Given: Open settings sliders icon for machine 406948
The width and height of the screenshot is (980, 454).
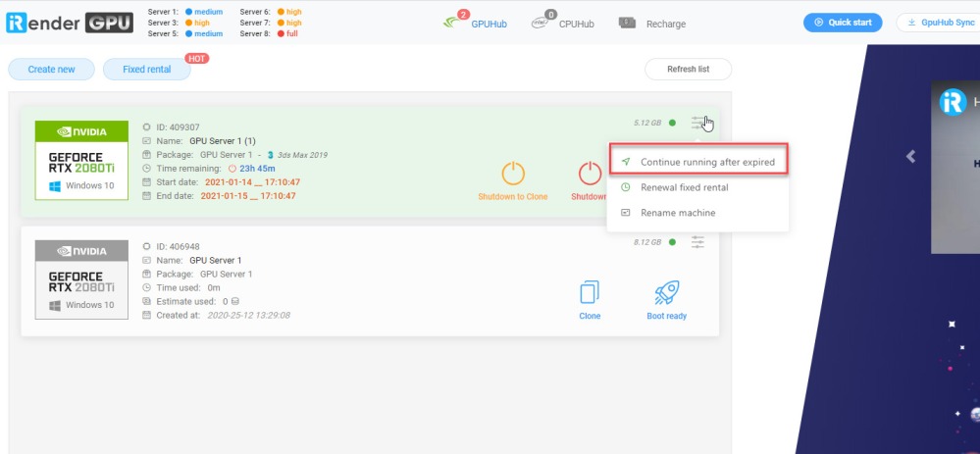Looking at the screenshot, I should [x=697, y=241].
